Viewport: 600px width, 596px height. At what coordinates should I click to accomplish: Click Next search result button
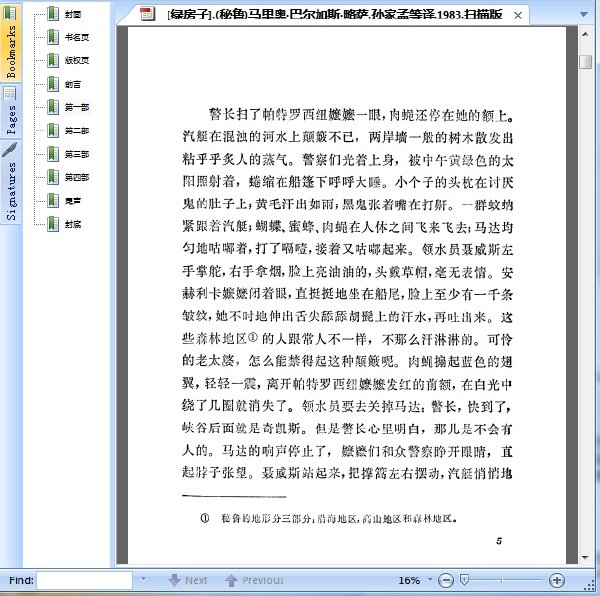[188, 580]
